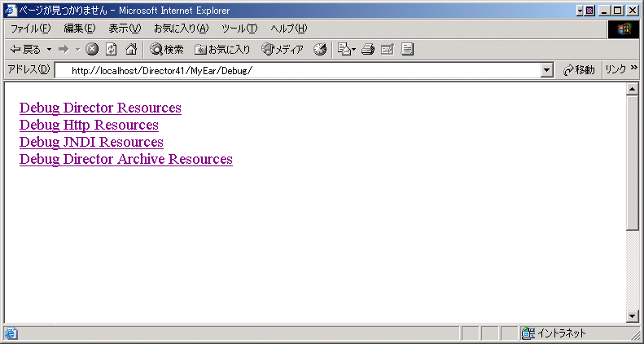Click the address bar URL field
The width and height of the screenshot is (644, 344).
299,70
